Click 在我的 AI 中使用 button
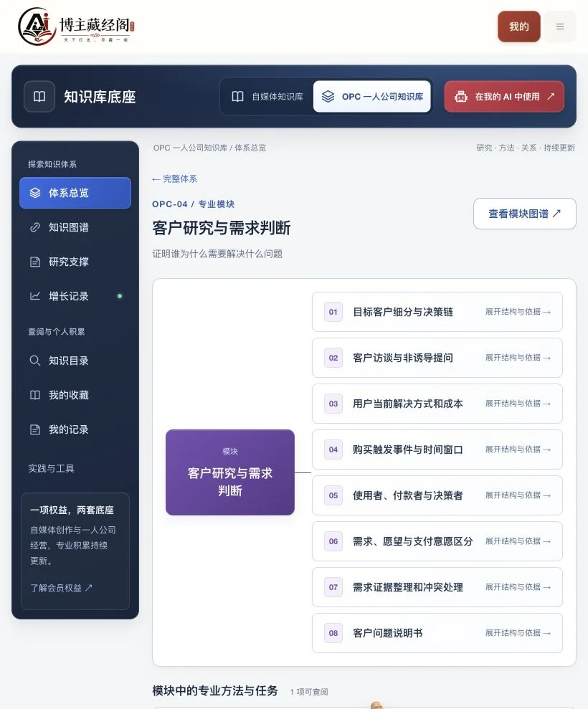588x709 pixels. tap(504, 96)
